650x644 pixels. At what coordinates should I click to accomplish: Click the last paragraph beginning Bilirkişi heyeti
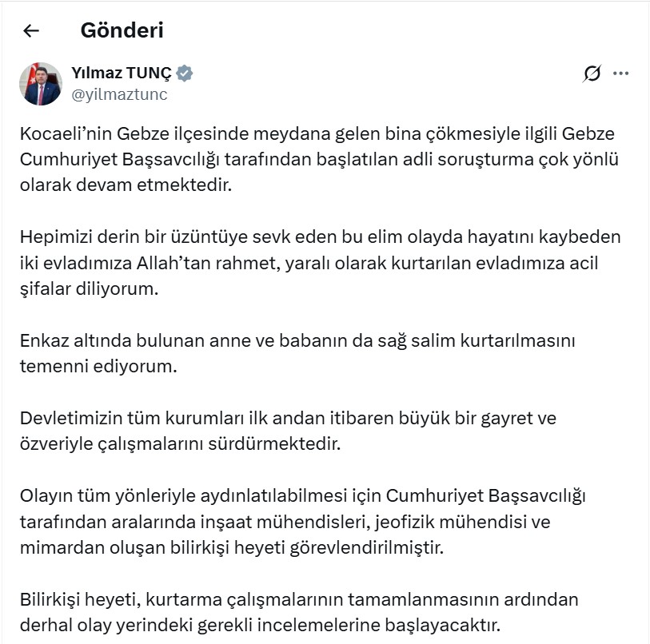(298, 611)
